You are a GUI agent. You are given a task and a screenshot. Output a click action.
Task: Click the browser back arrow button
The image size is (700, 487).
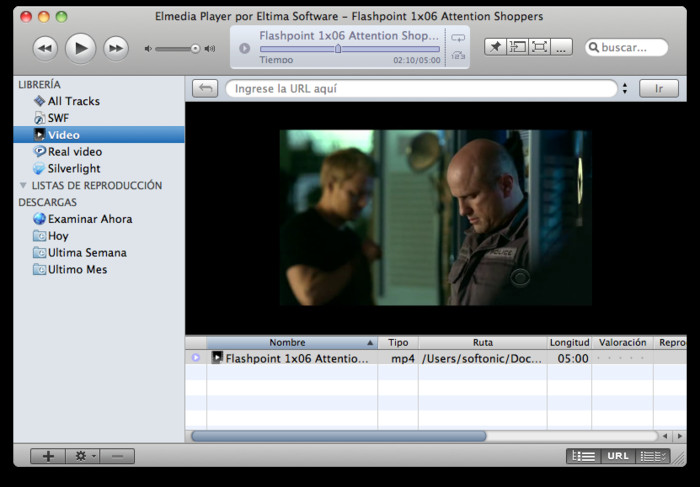205,88
